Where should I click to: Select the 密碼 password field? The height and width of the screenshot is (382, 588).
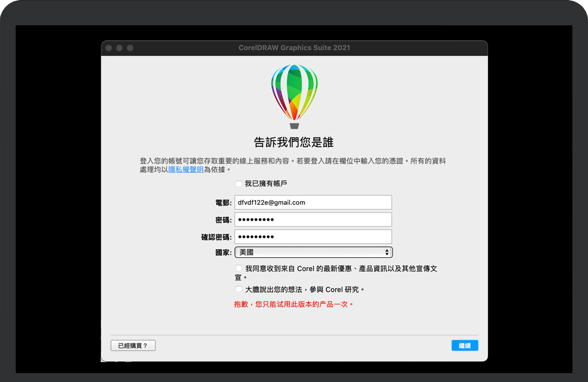pos(313,219)
